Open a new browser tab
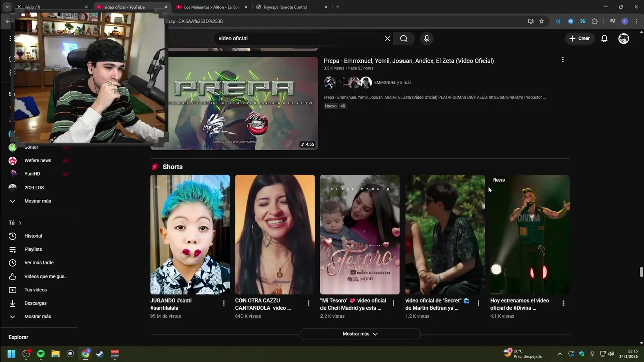 (338, 7)
